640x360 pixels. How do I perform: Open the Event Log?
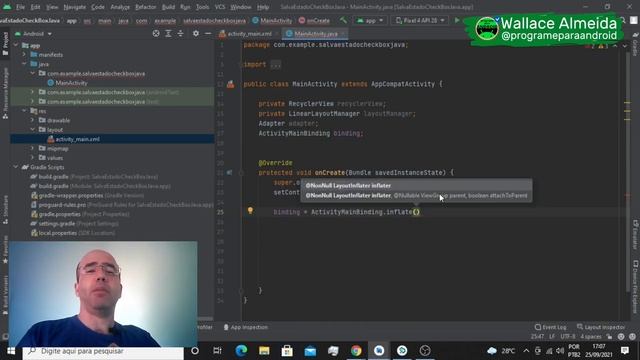(551, 327)
